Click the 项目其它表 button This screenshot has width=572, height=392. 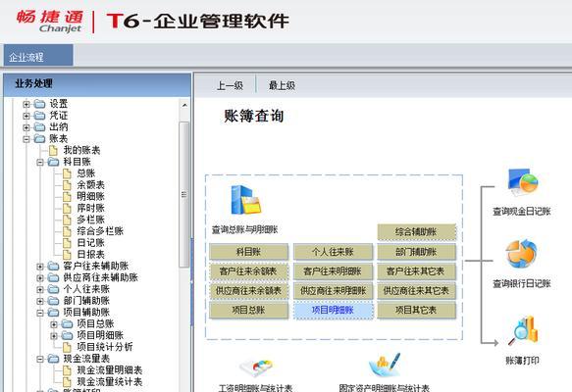tap(416, 311)
